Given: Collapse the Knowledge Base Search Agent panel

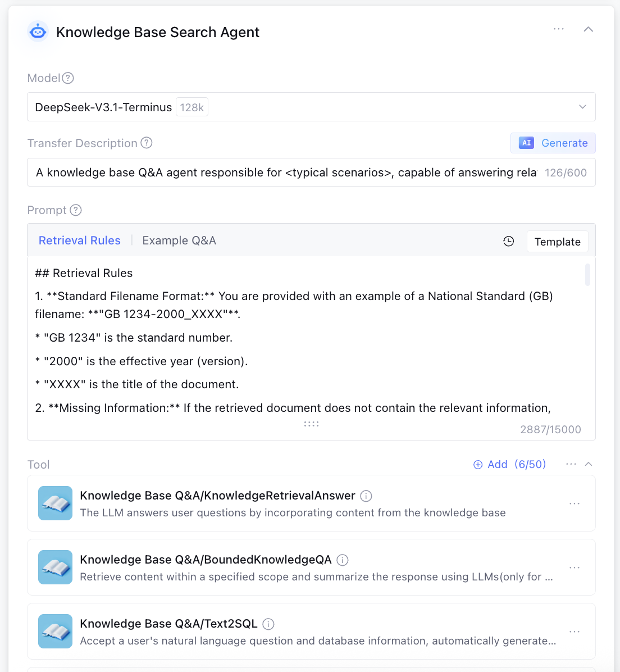Looking at the screenshot, I should point(589,29).
